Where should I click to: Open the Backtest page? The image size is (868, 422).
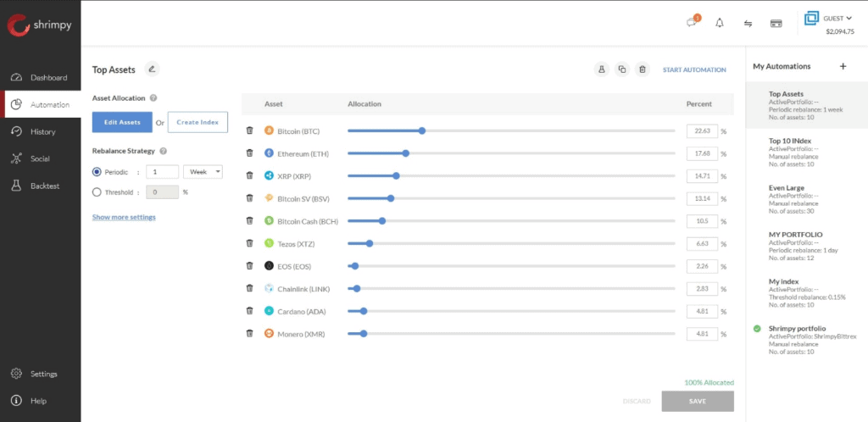coord(41,186)
